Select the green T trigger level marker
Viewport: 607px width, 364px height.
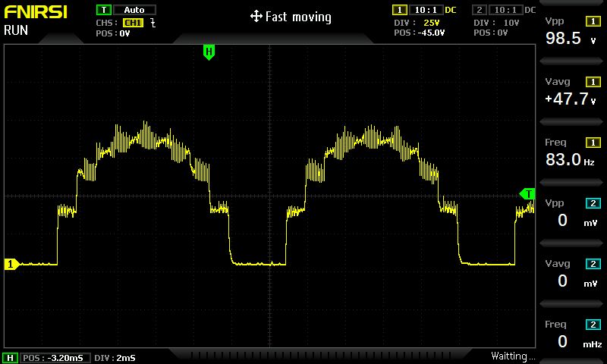[527, 194]
